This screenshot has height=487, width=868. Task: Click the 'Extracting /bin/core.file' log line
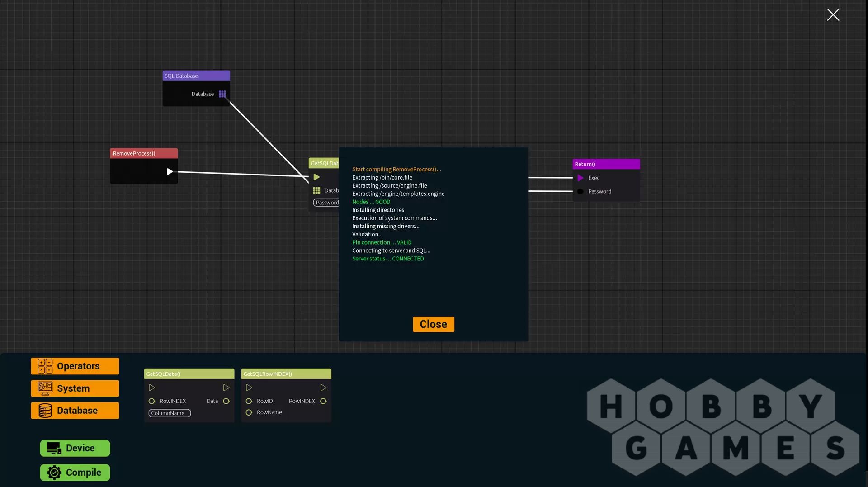[x=382, y=178]
